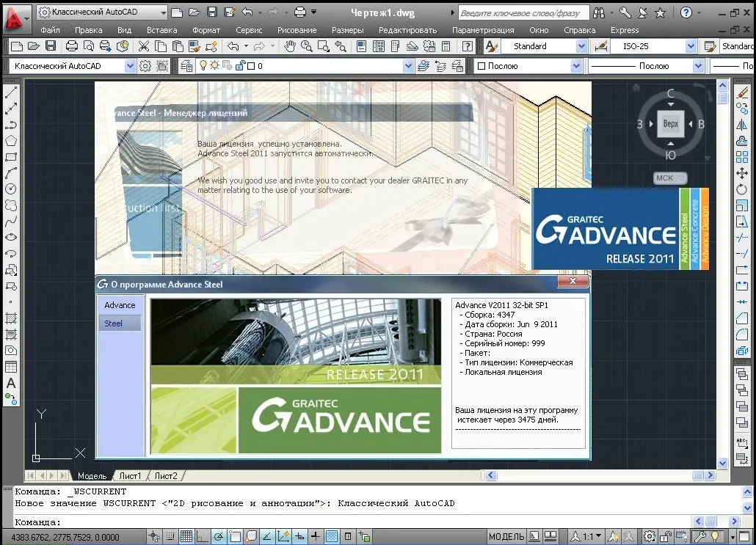This screenshot has height=545, width=756.
Task: Close the О программе Advance Steel dialog
Action: [573, 281]
